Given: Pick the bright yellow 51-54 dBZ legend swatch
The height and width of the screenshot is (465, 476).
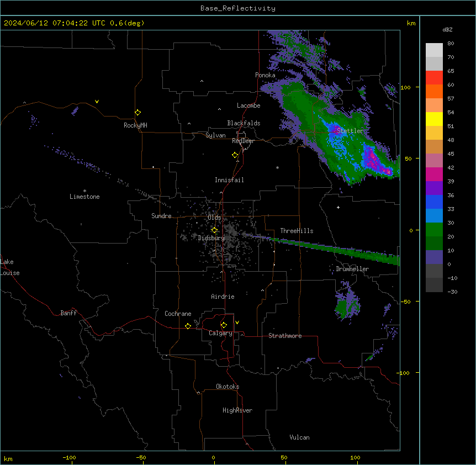Looking at the screenshot, I should [x=434, y=119].
